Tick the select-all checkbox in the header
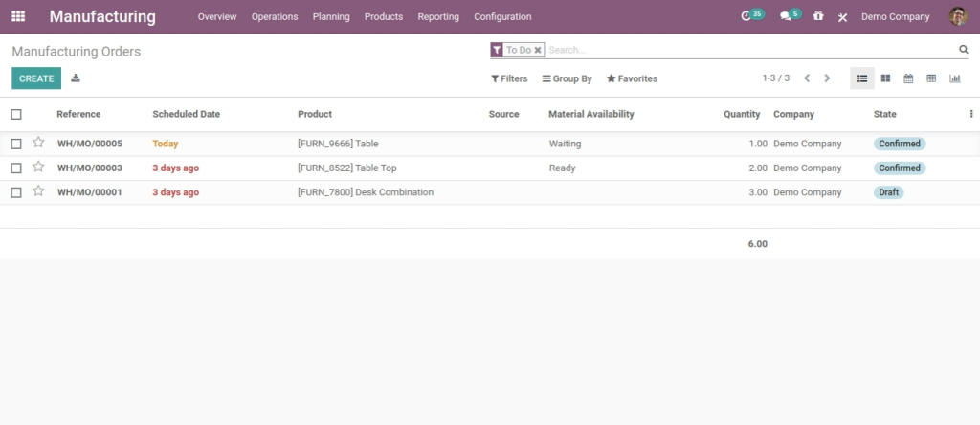The width and height of the screenshot is (980, 425). 16,114
